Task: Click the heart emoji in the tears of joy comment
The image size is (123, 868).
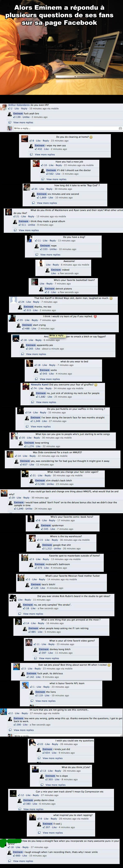Action: tap(95, 316)
